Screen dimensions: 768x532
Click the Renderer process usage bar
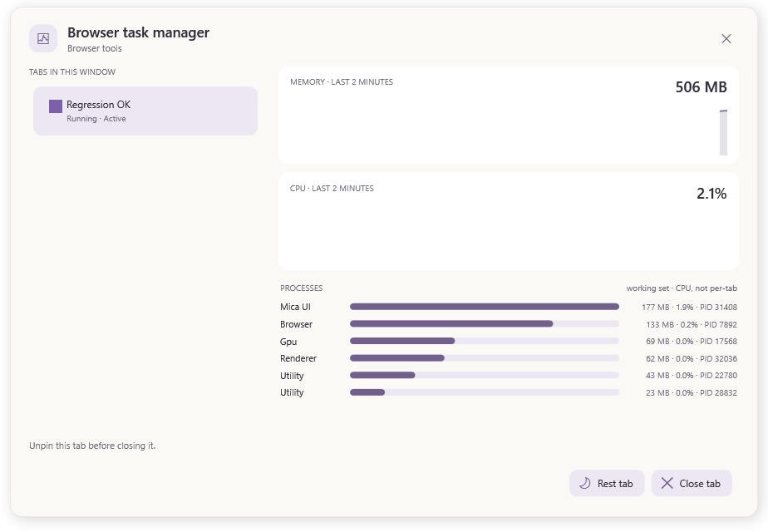(485, 358)
